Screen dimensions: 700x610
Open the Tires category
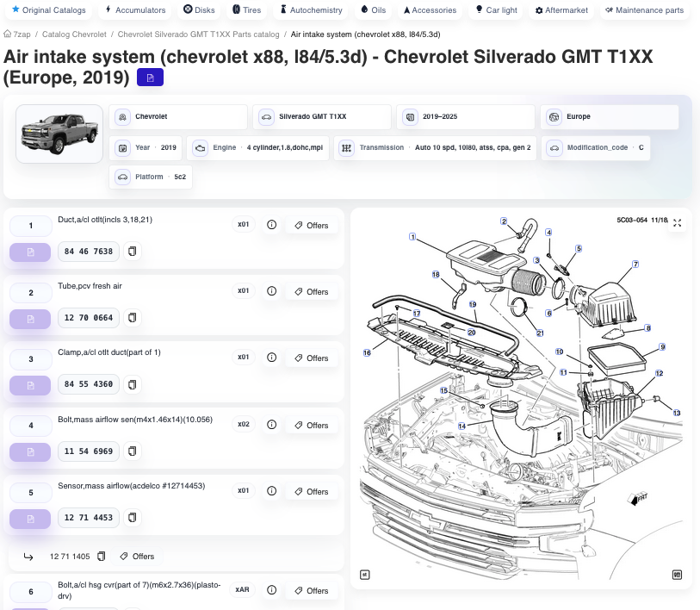point(246,9)
